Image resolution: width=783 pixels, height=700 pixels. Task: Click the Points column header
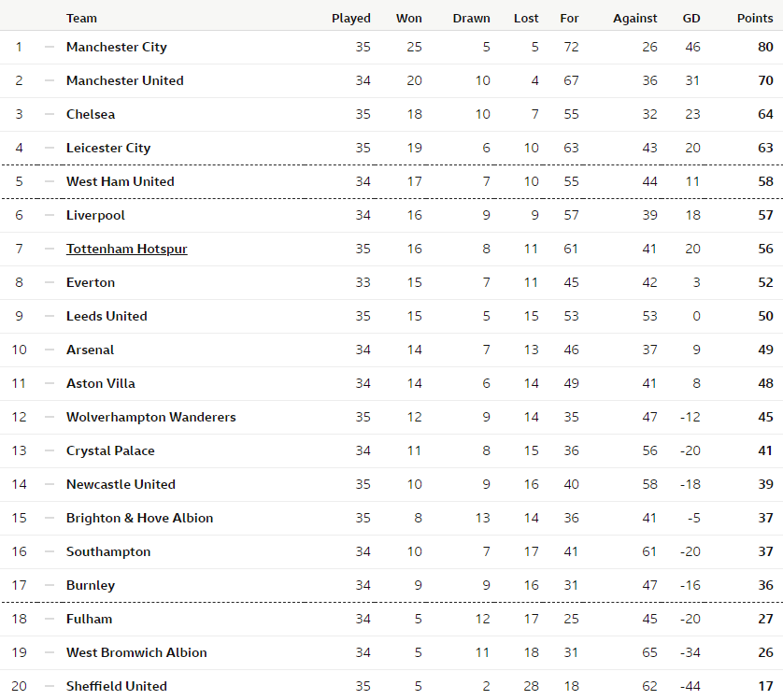pos(755,19)
